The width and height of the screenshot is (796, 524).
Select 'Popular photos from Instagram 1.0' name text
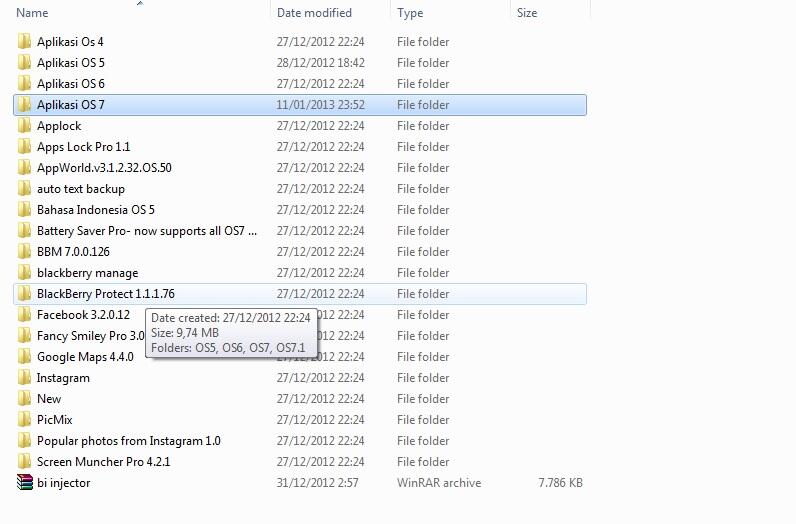[128, 441]
